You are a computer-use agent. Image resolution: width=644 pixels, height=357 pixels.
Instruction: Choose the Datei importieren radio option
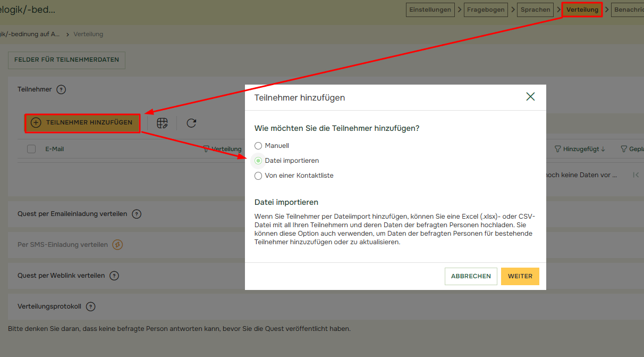pos(258,161)
